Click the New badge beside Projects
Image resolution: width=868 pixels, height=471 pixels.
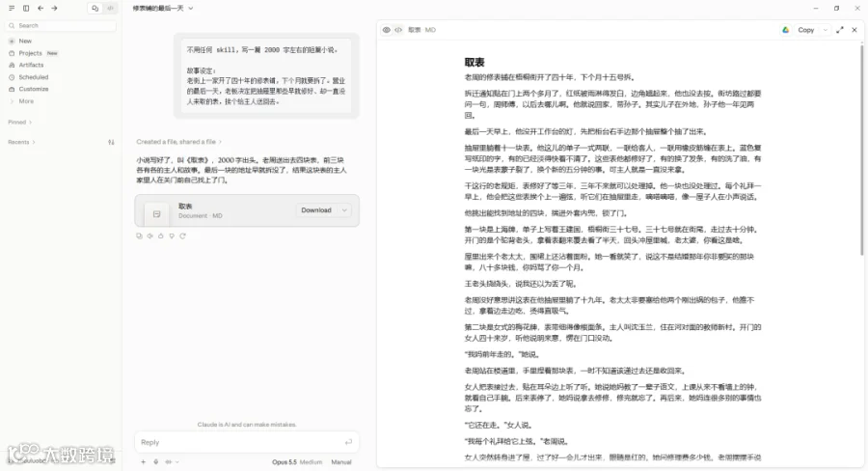click(52, 53)
